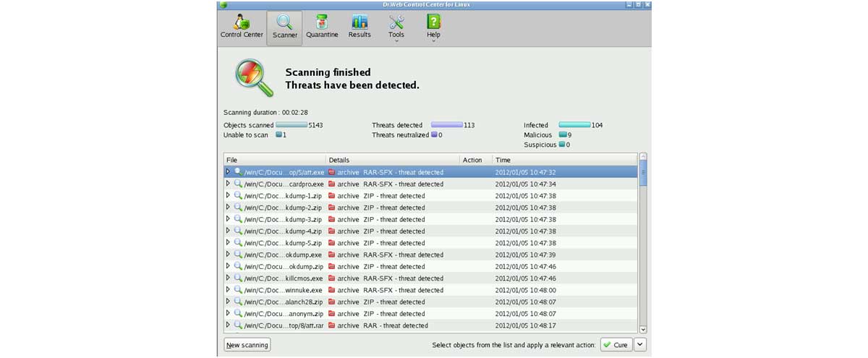Select the kdump-4.zip file row

(x=431, y=231)
